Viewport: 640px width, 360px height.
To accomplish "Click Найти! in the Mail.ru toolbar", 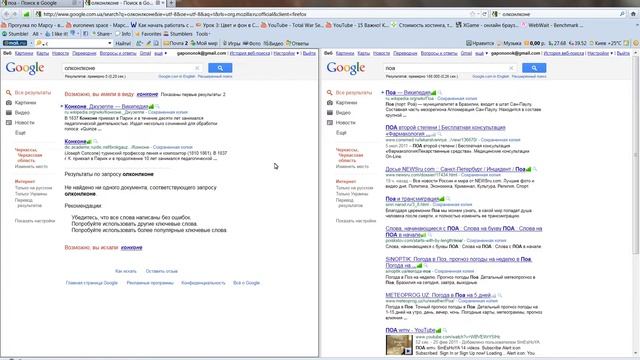I will 123,43.
